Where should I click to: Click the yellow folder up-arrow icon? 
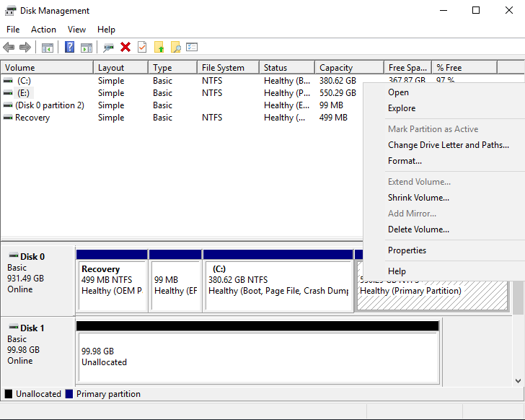click(159, 47)
